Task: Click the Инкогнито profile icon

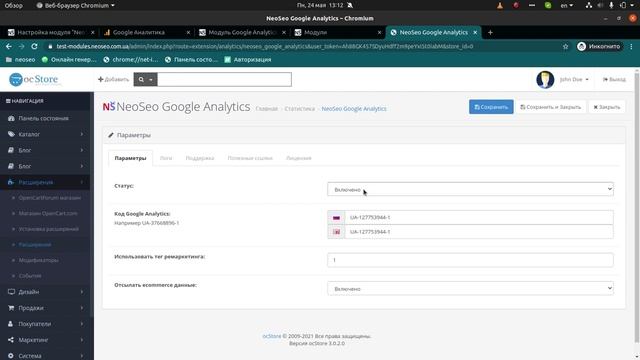Action: coord(599,47)
